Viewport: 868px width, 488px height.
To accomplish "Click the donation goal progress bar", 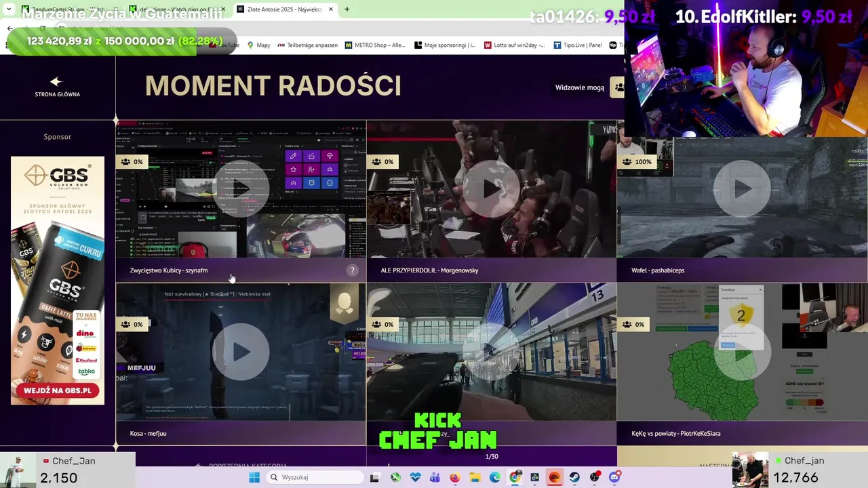I will pyautogui.click(x=122, y=41).
